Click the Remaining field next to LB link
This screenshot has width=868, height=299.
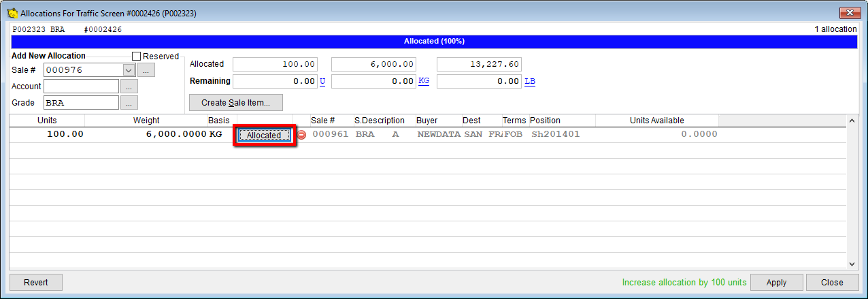point(480,81)
